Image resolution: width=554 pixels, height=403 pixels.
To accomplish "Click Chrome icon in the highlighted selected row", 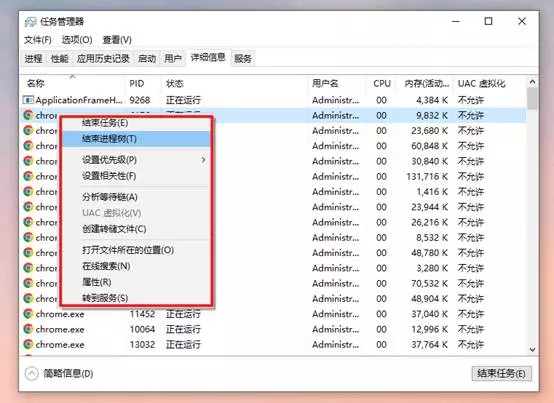I will click(28, 115).
